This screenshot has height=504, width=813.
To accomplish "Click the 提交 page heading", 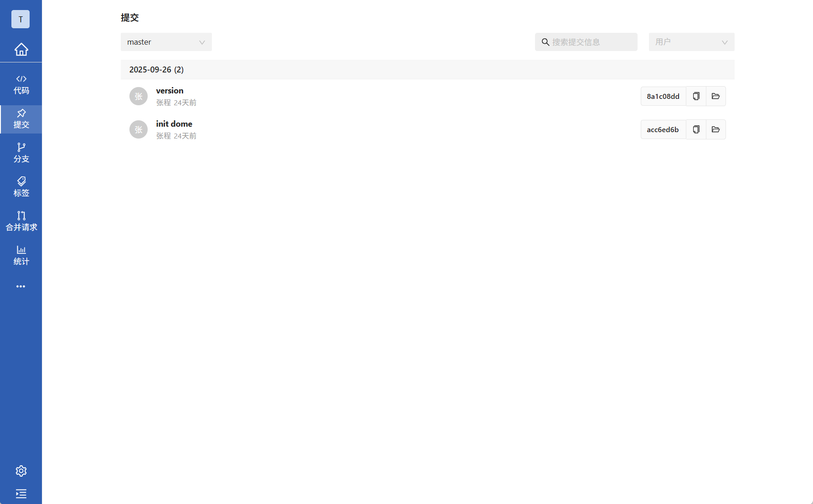I will tap(129, 17).
